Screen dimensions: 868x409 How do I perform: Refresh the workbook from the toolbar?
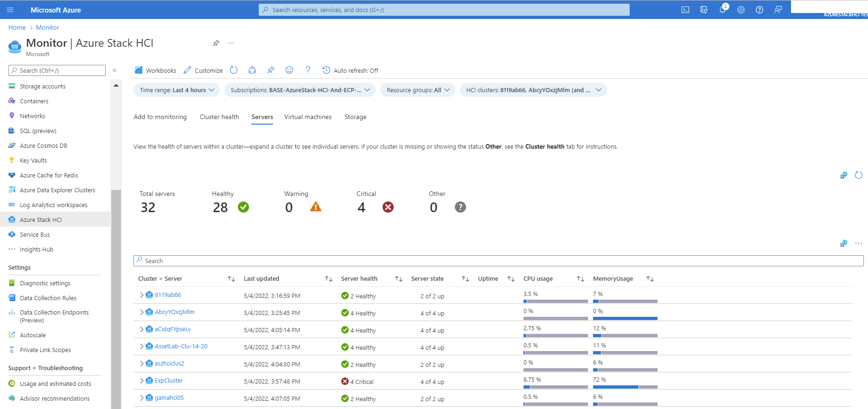pyautogui.click(x=234, y=70)
